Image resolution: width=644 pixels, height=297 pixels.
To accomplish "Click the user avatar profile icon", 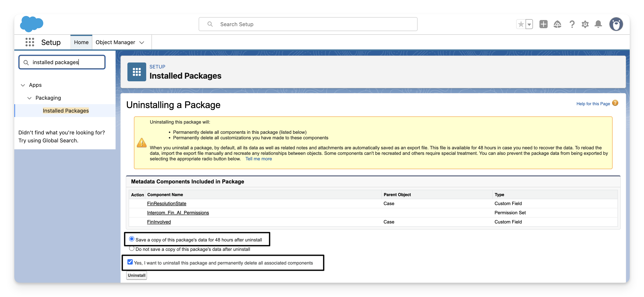I will pos(616,24).
